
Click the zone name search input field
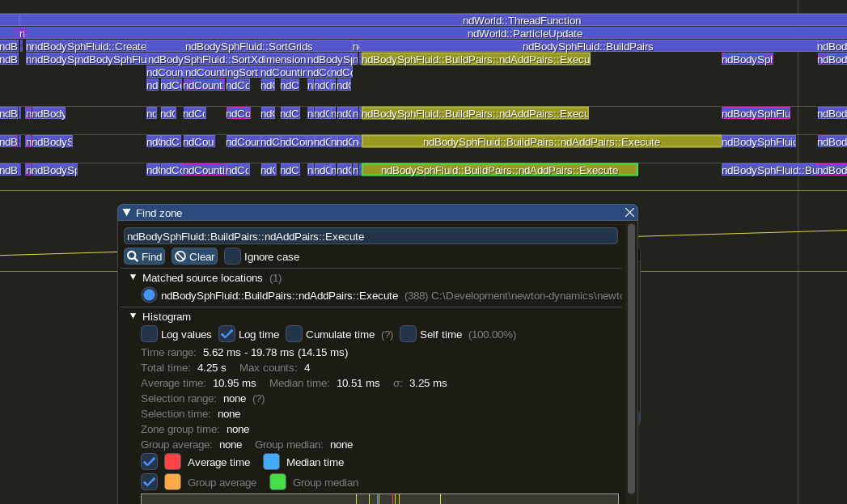371,236
